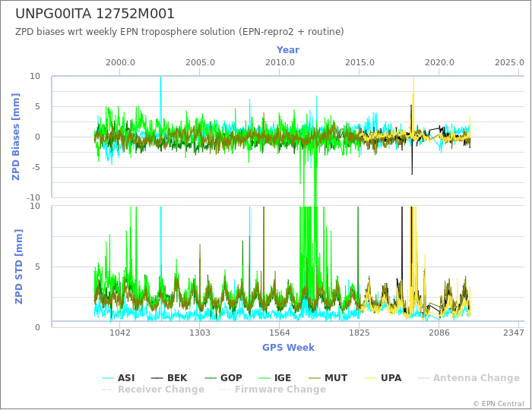Click the bright green IGE line swatch
Image resolution: width=532 pixels, height=410 pixels.
click(x=264, y=378)
